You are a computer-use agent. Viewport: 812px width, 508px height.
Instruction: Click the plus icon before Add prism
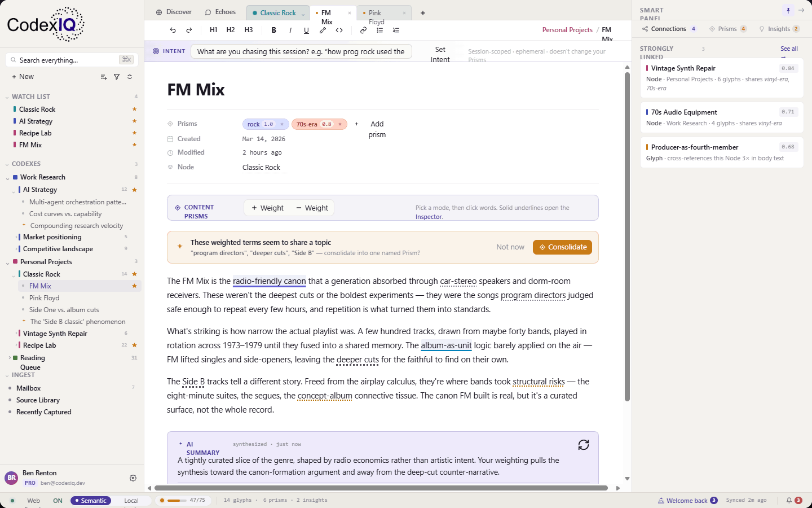(x=356, y=124)
